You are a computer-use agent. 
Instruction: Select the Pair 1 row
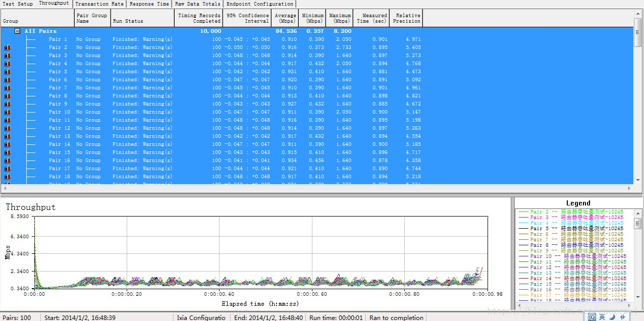[x=316, y=39]
